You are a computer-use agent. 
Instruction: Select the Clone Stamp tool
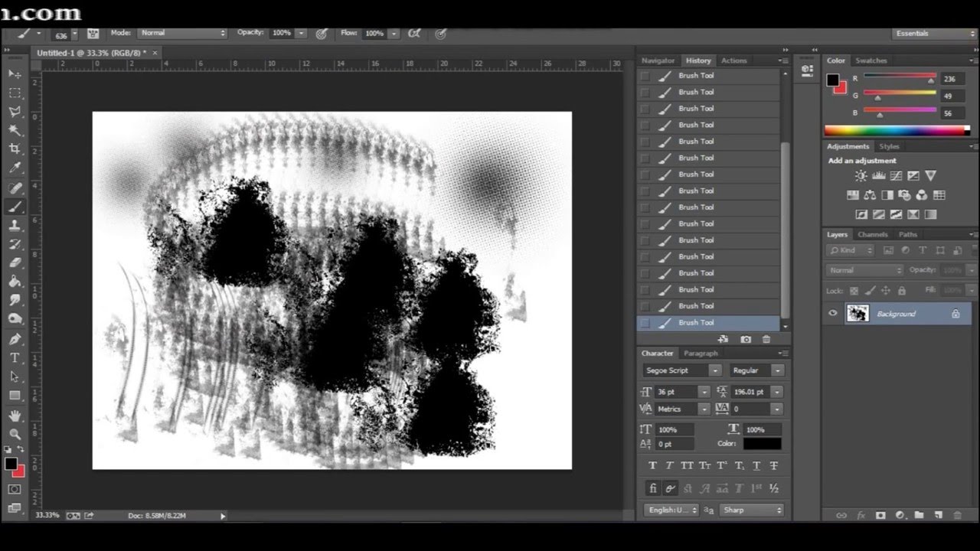tap(15, 226)
